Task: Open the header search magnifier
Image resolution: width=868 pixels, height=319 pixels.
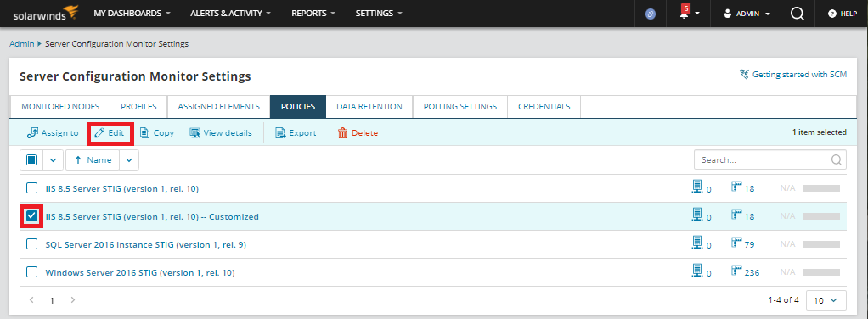Action: [798, 14]
